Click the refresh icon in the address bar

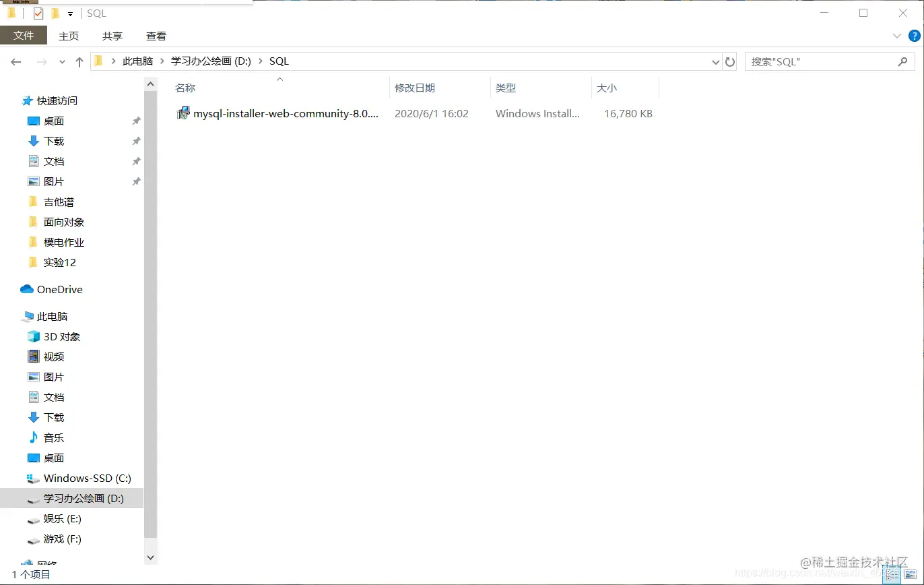(x=730, y=61)
